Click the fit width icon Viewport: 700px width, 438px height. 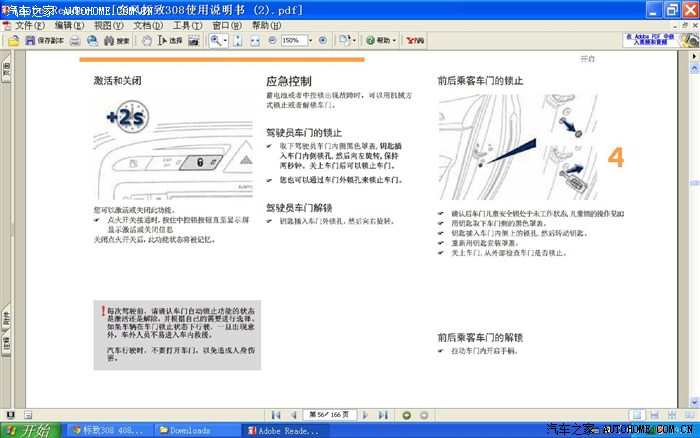tap(255, 41)
